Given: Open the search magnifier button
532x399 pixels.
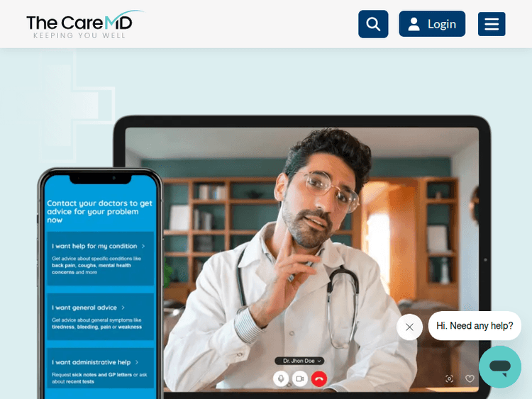Looking at the screenshot, I should pos(373,24).
